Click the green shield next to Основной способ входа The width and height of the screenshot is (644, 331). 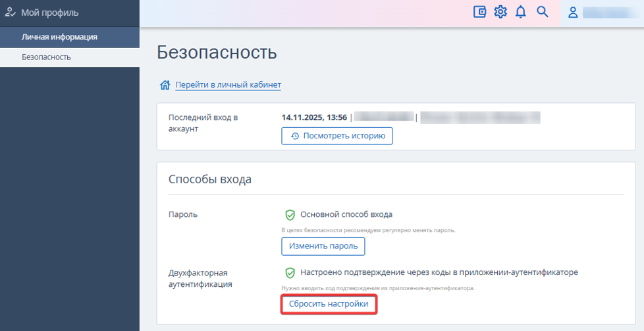(290, 215)
